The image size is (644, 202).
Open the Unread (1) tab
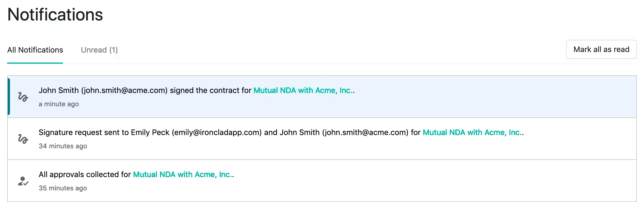pyautogui.click(x=99, y=50)
